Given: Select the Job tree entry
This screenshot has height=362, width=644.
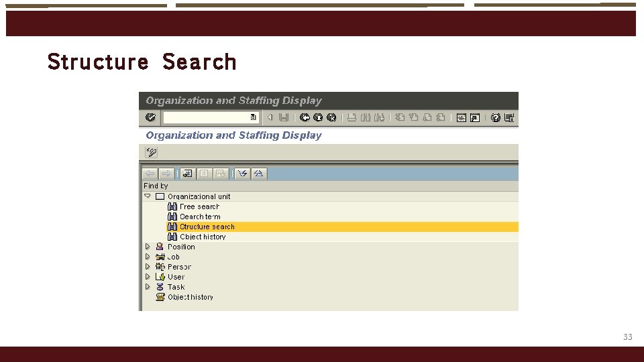Looking at the screenshot, I should (x=173, y=257).
